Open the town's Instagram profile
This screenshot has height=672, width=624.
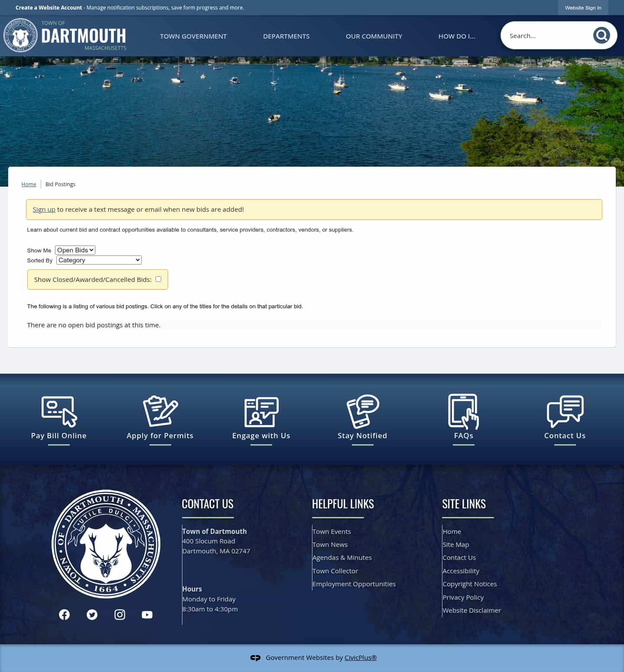point(120,614)
